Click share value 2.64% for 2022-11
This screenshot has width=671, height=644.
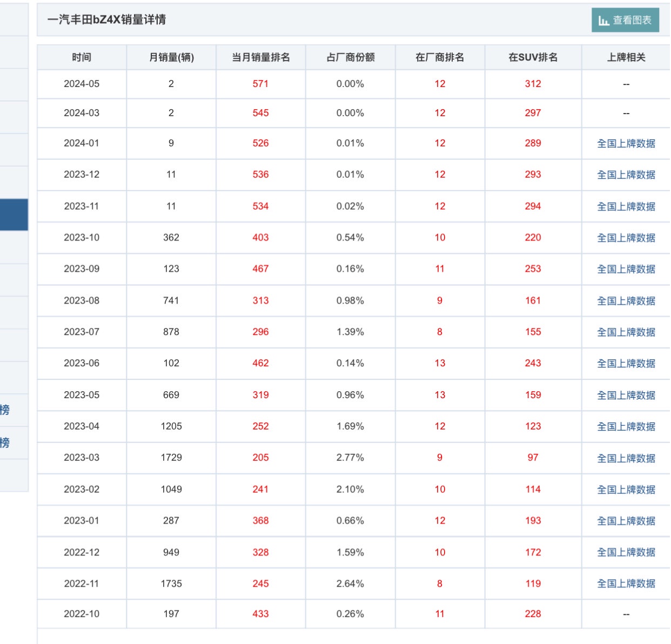coord(350,583)
